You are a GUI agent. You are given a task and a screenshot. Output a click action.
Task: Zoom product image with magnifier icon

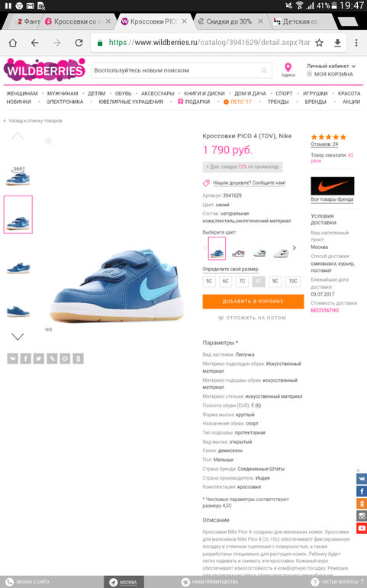pos(48,141)
